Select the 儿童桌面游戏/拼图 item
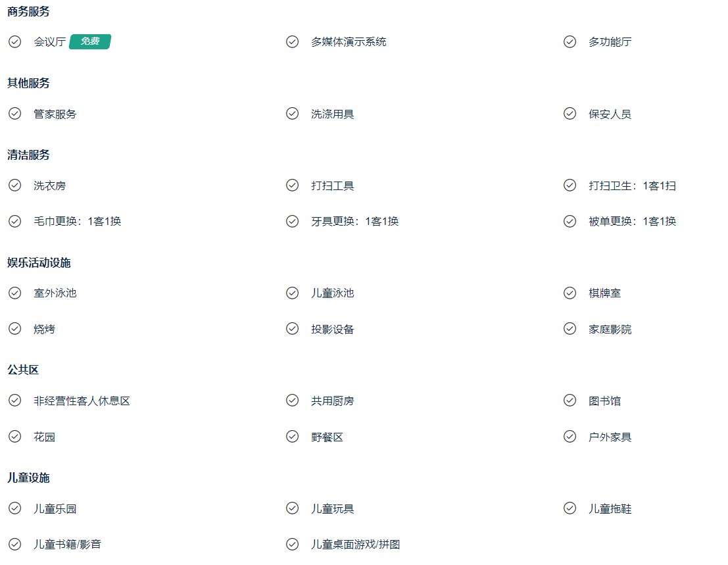 (356, 544)
